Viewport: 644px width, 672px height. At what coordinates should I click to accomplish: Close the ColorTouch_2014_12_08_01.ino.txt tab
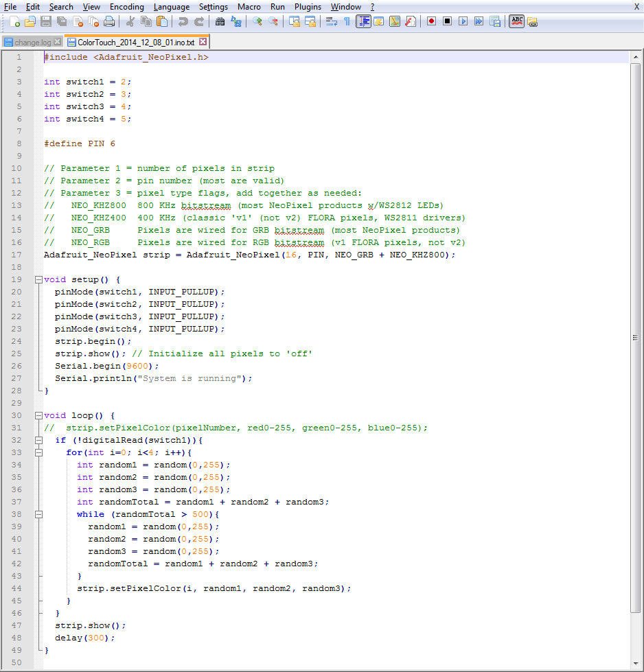click(203, 42)
